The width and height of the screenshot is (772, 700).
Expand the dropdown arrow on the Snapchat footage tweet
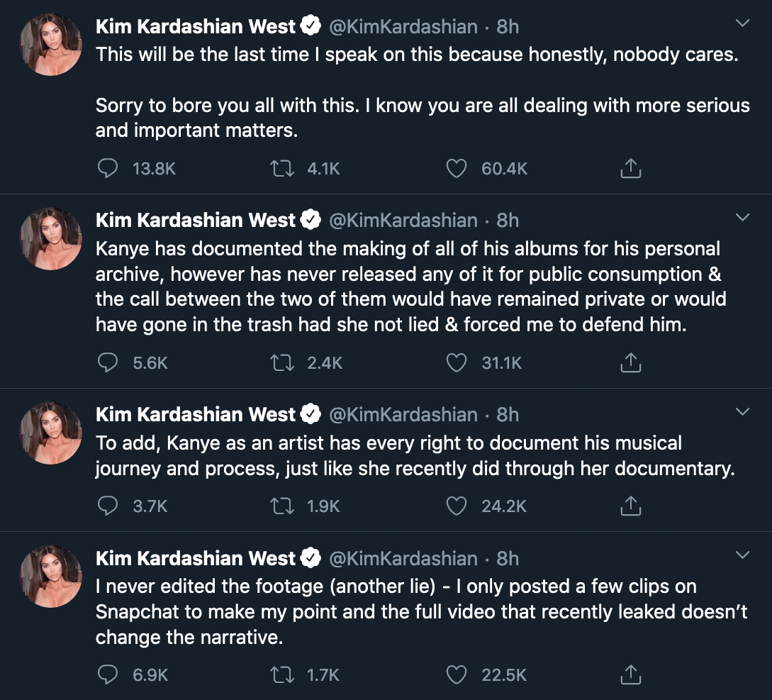tap(742, 555)
